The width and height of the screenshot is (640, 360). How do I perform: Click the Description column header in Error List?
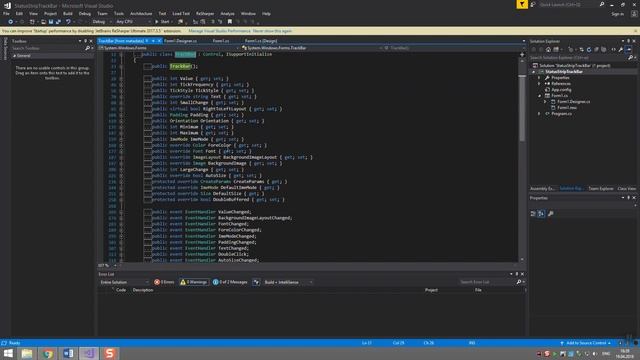(x=143, y=290)
